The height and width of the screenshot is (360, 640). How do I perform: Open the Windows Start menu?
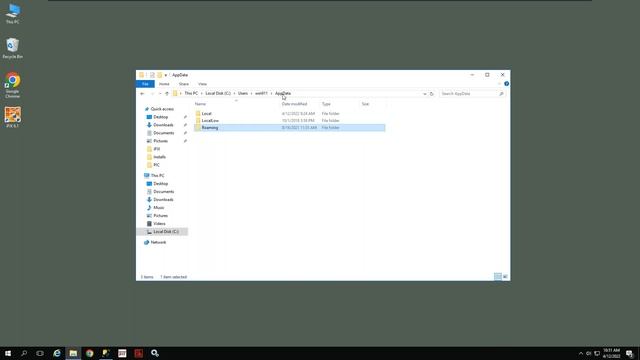[x=8, y=353]
